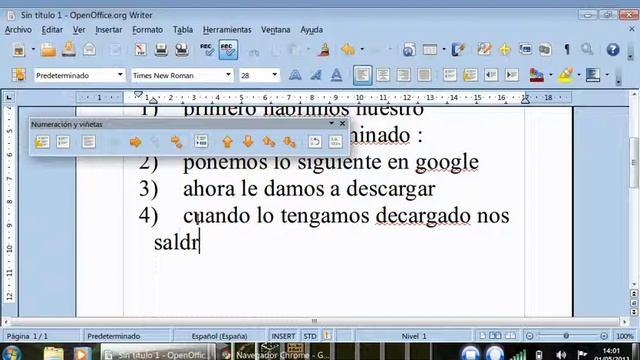Click the Document as E-mail icon
The height and width of the screenshot is (360, 640).
click(89, 50)
